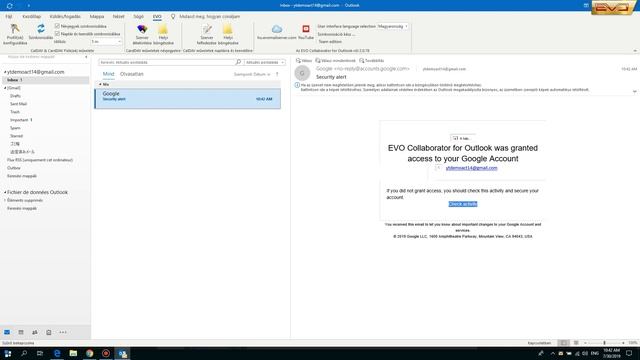Click the Válasz reply button
Screen dimensions: 640x360
304,60
